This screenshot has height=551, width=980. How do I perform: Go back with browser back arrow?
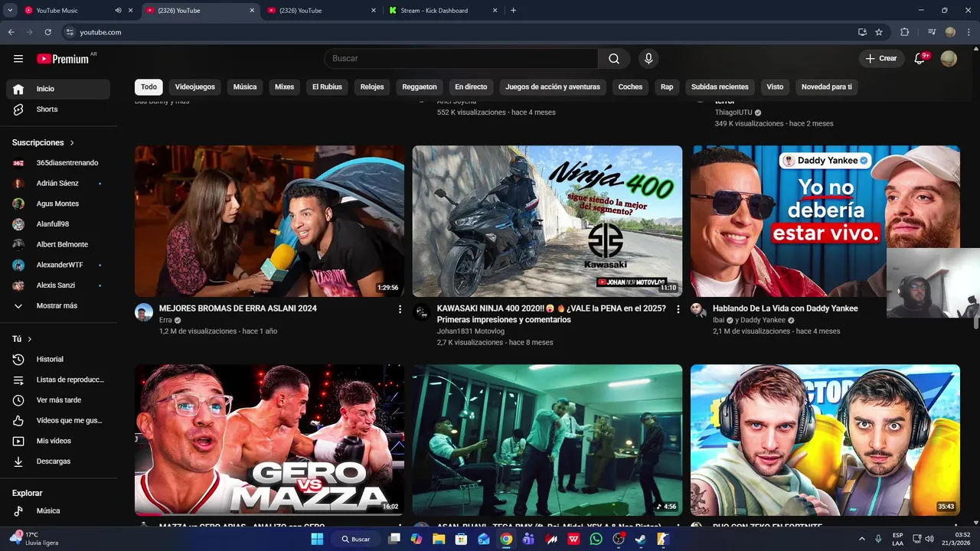pos(11,32)
